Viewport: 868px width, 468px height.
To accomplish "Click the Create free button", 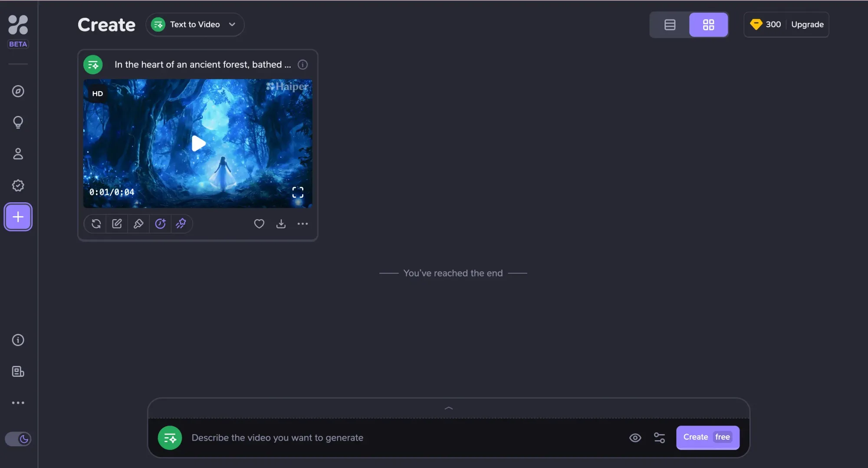I will coord(707,438).
